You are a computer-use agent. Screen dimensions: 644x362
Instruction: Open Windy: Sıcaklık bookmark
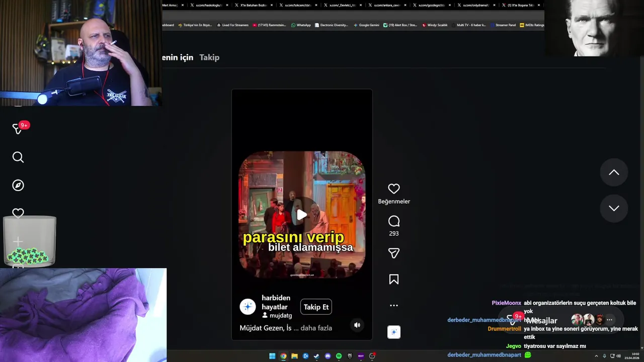435,25
